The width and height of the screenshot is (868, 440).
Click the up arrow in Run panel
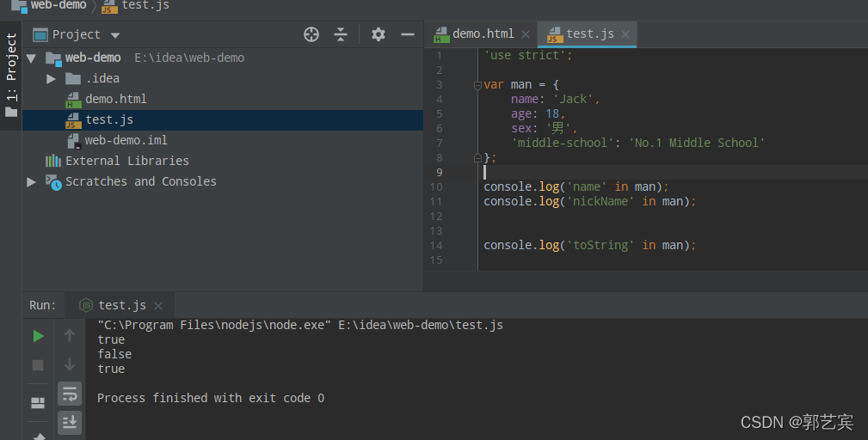point(70,335)
